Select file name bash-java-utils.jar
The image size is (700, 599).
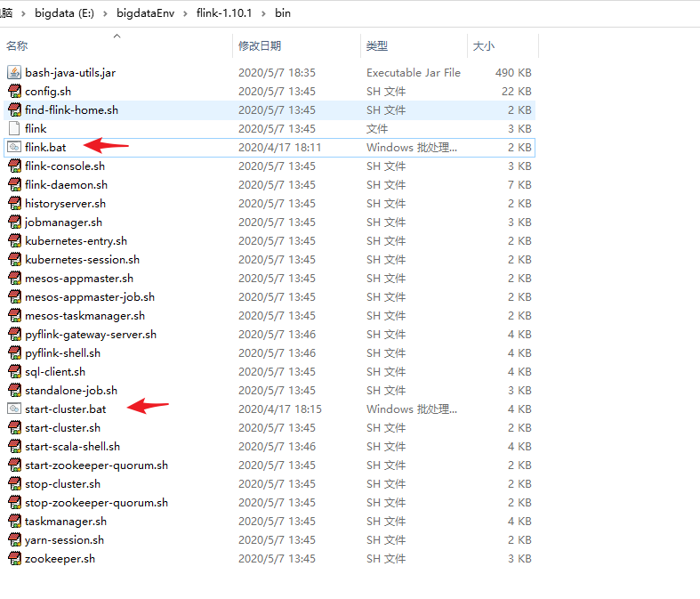(70, 73)
